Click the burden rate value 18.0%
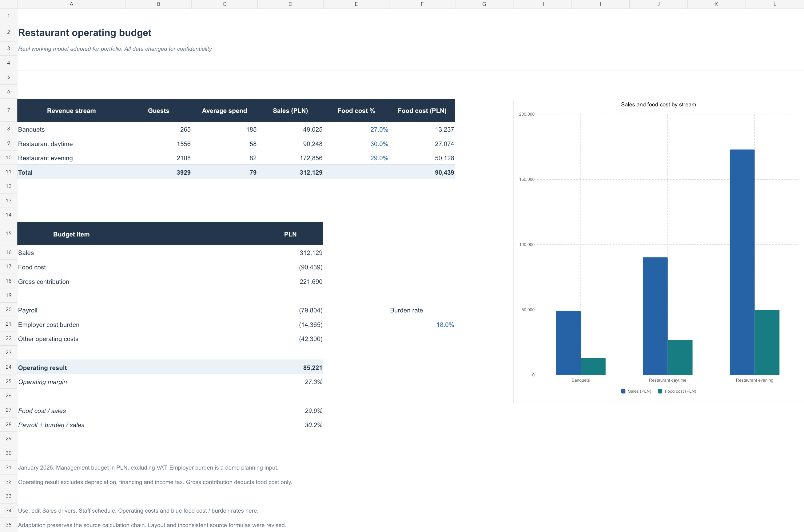804x532 pixels. (x=445, y=325)
